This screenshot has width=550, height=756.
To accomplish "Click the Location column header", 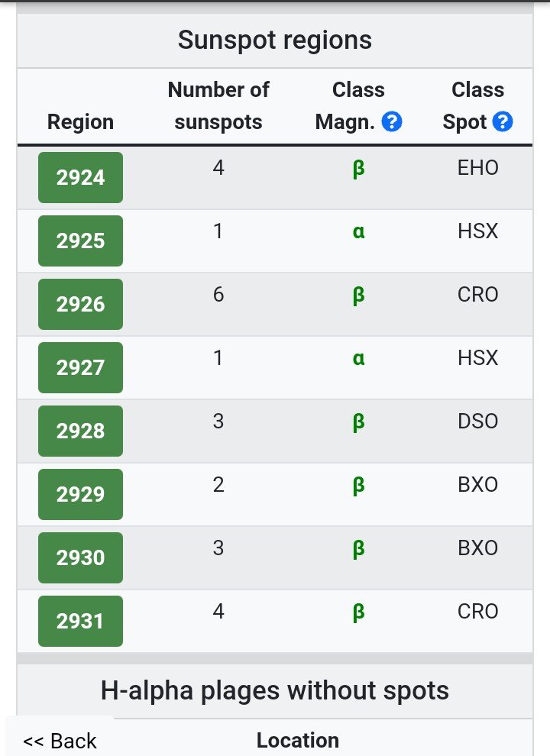I will (x=298, y=741).
